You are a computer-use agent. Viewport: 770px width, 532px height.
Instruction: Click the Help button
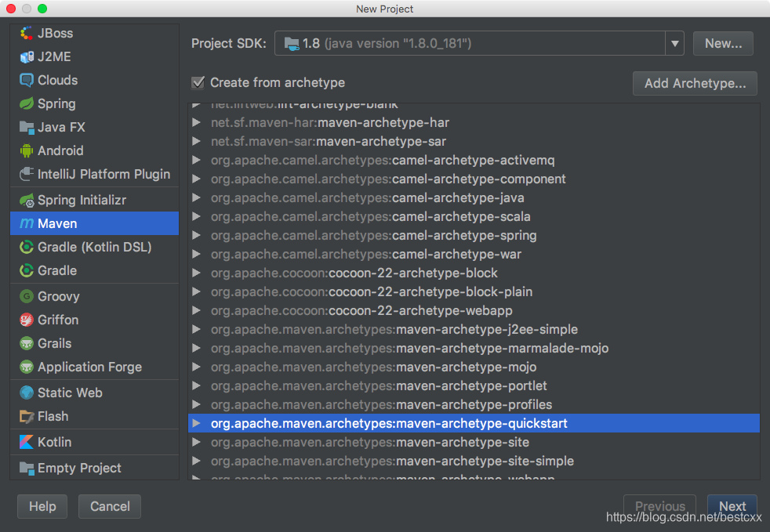pos(42,506)
